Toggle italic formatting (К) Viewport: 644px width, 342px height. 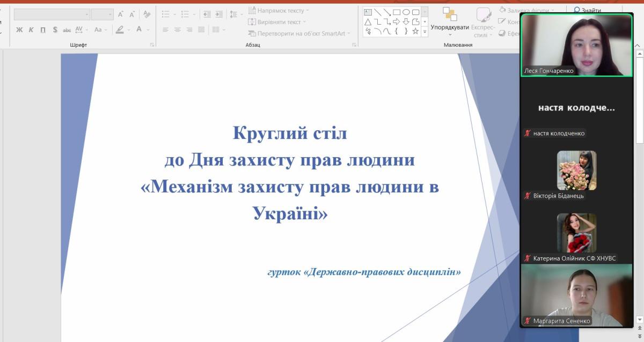(31, 30)
